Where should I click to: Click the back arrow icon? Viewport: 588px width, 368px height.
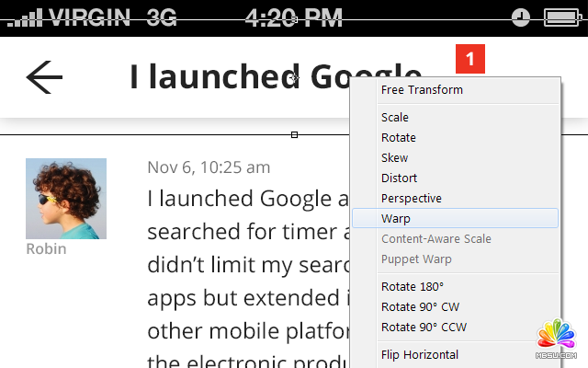pyautogui.click(x=44, y=77)
